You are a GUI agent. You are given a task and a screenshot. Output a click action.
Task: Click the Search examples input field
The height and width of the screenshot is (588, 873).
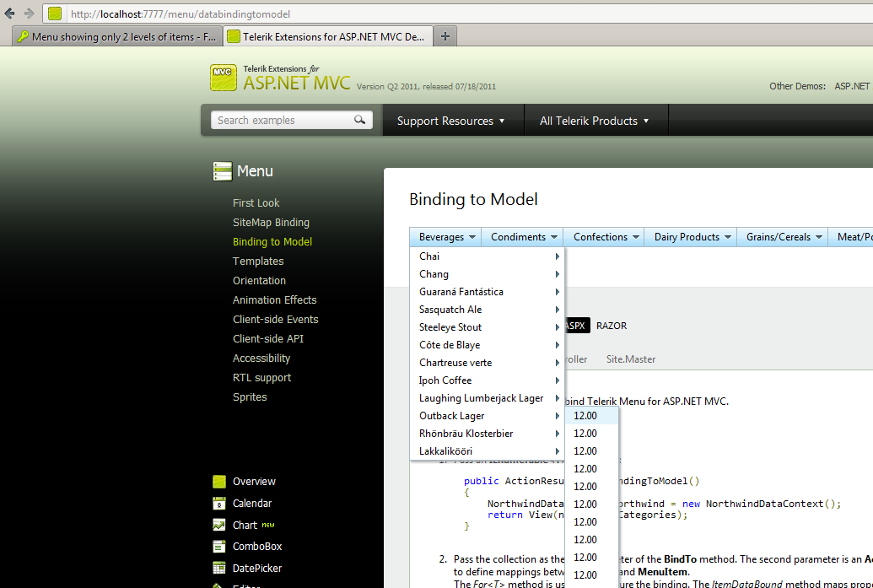click(284, 120)
